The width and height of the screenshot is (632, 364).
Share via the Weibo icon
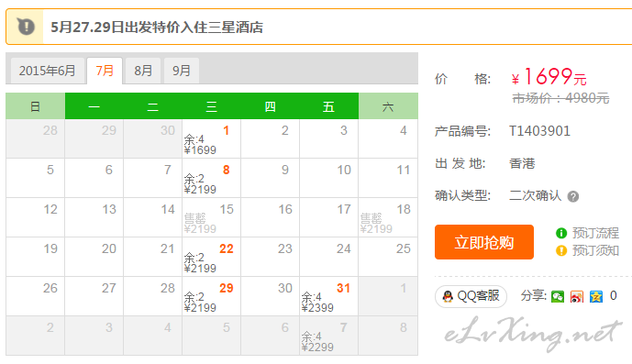577,297
